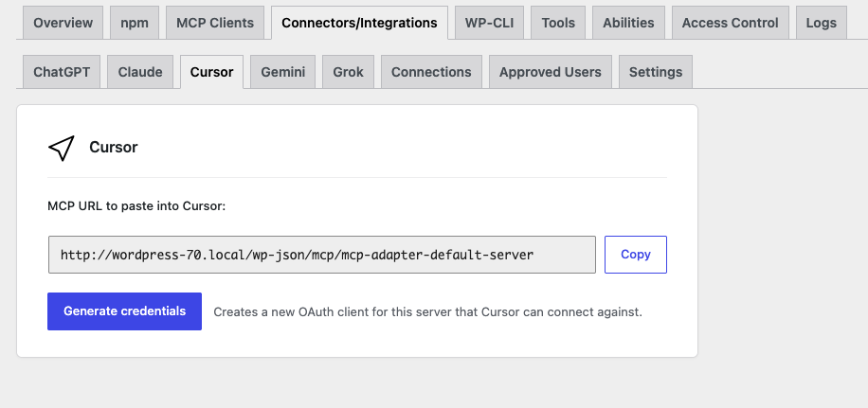This screenshot has height=408, width=868.
Task: Switch to the npm tab
Action: 135,23
